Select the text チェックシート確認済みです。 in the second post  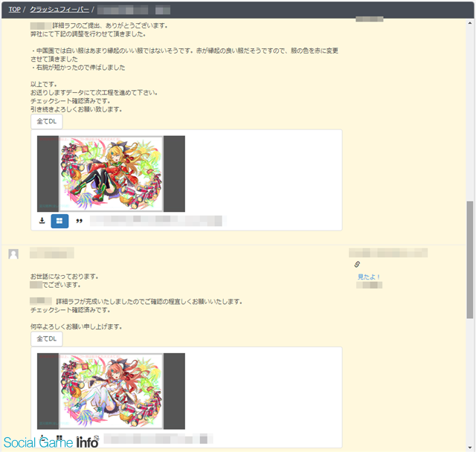coord(70,310)
